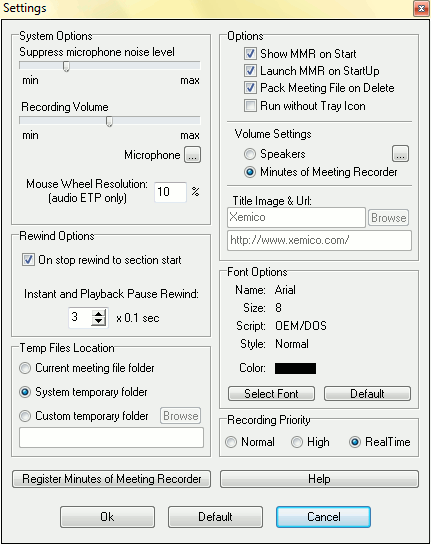431x545 pixels.
Task: Click the Recording Volume slider thumb
Action: pyautogui.click(x=109, y=121)
